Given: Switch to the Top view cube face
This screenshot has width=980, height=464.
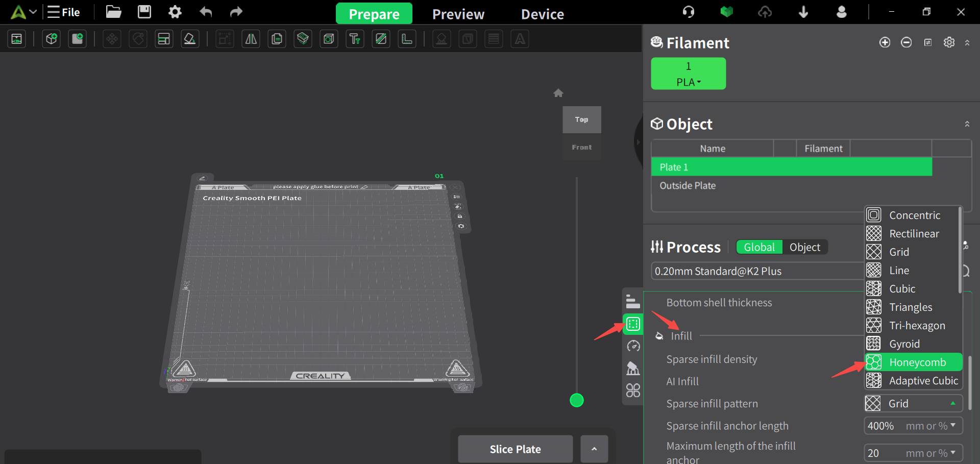Looking at the screenshot, I should coord(581,119).
